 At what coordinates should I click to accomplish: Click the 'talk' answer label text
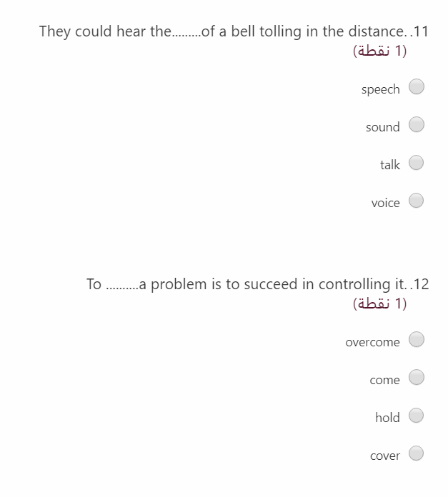coord(390,165)
